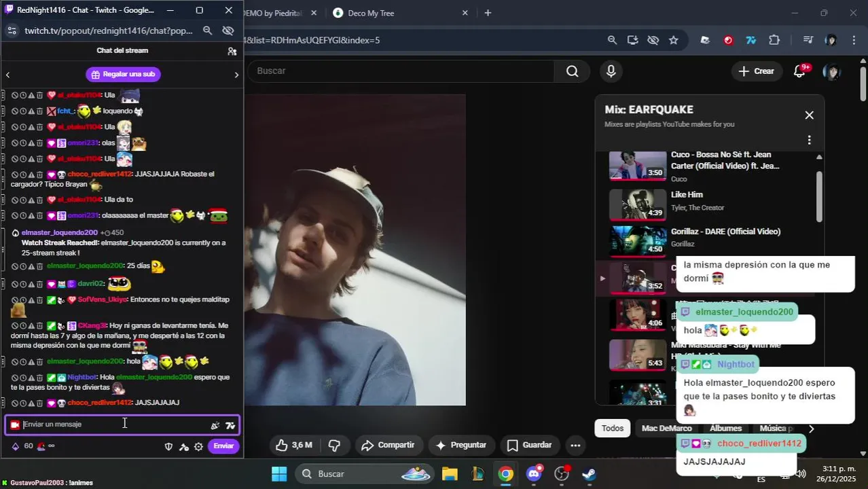The image size is (868, 489).
Task: Focus the YouTube Buscar search field
Action: point(400,71)
